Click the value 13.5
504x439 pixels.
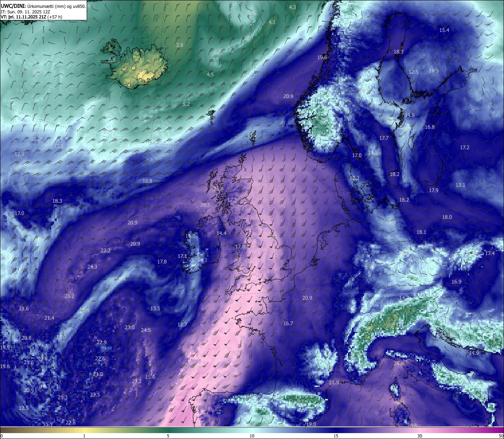(155, 309)
